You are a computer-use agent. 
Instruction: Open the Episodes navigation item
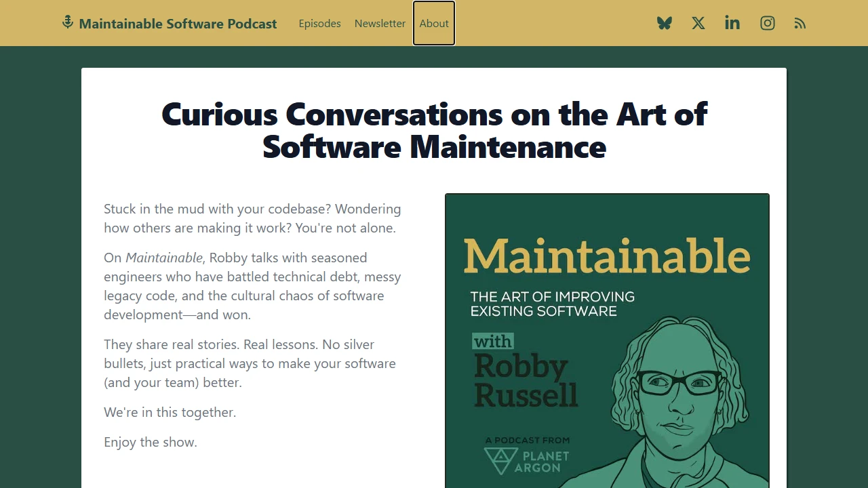pos(319,23)
